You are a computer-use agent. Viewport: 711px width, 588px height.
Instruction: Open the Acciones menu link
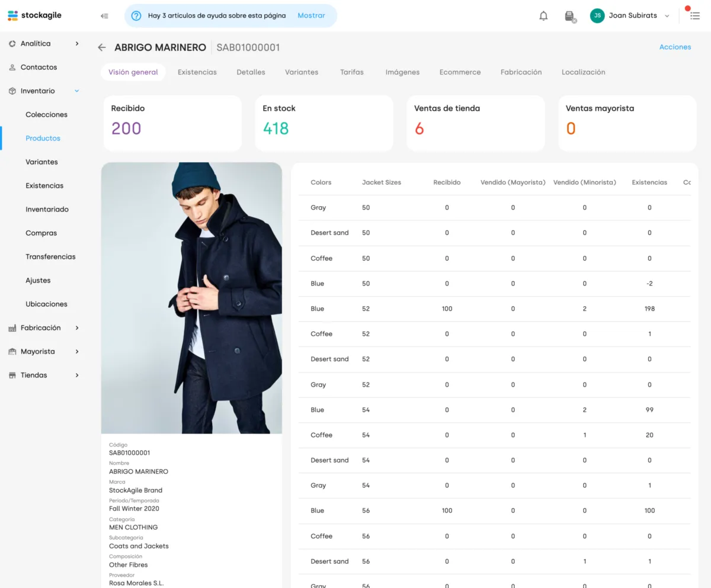click(675, 47)
